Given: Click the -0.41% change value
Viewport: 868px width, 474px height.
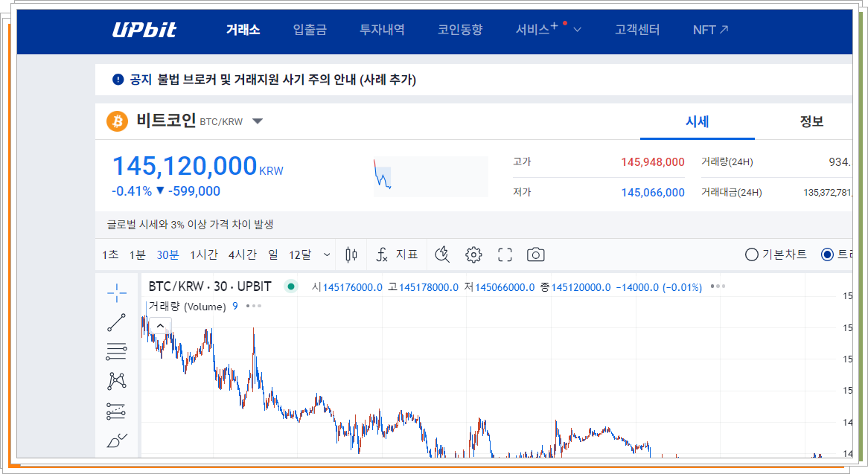Looking at the screenshot, I should 132,191.
